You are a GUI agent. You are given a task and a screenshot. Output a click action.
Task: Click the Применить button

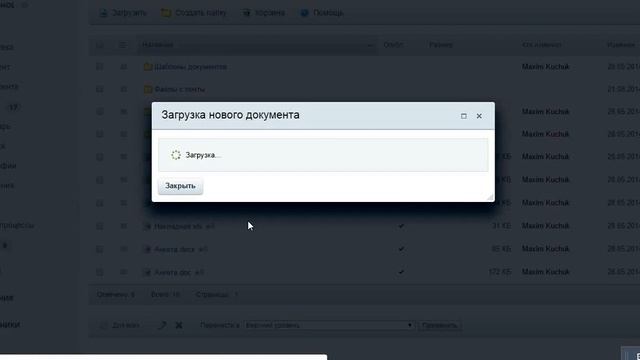(440, 325)
